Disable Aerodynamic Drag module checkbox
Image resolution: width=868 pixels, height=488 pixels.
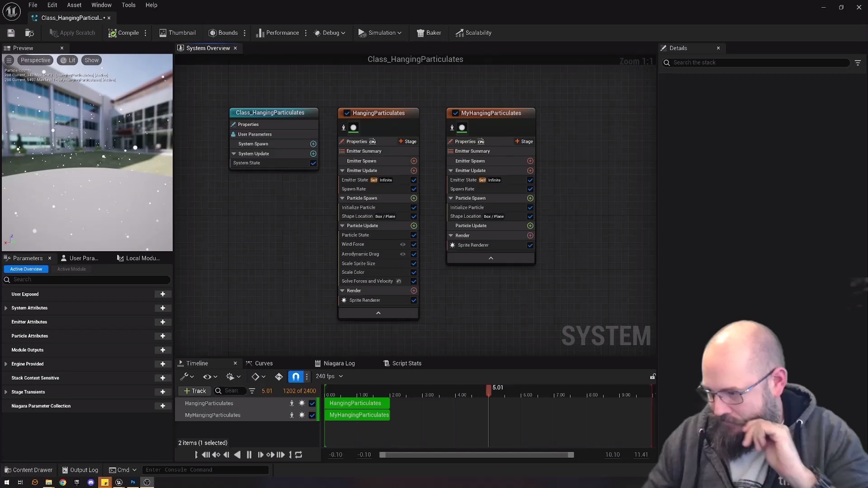[414, 254]
